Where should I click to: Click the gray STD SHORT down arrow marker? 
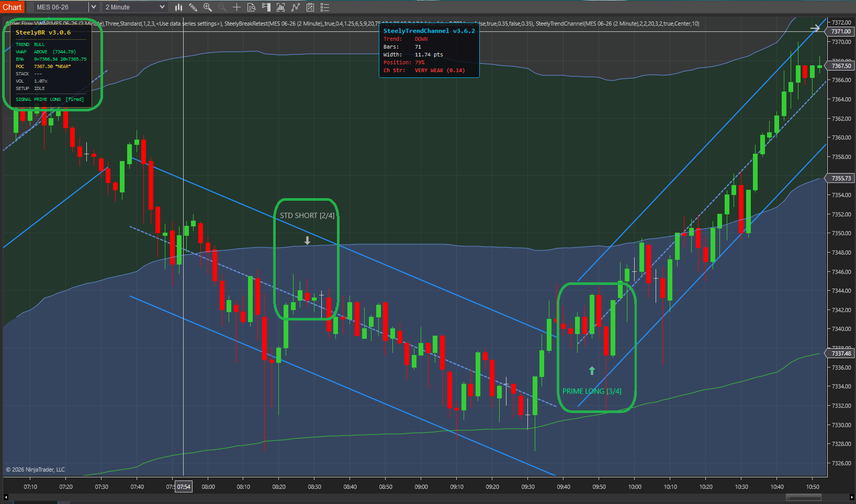pyautogui.click(x=308, y=240)
